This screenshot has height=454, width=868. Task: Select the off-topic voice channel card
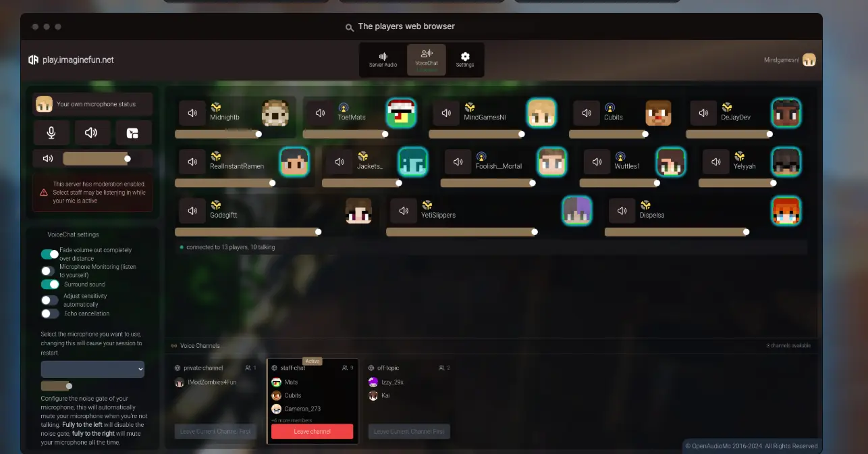click(409, 401)
